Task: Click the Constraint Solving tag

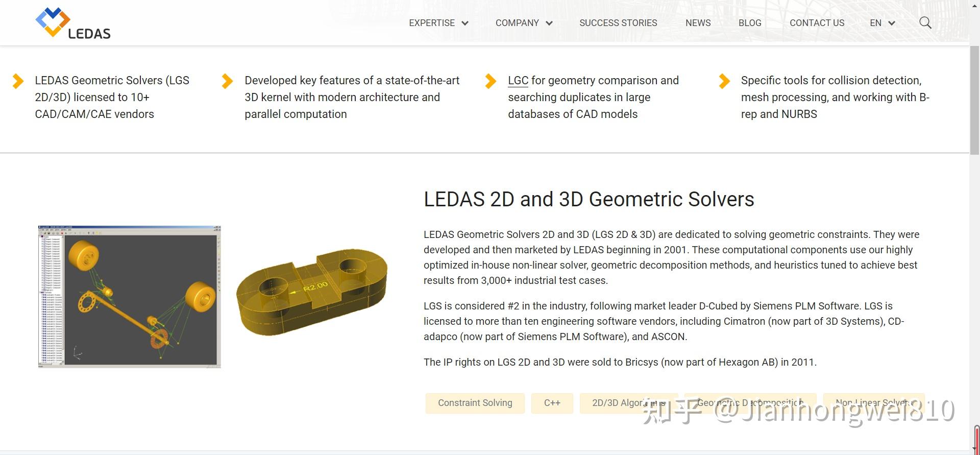Action: pyautogui.click(x=475, y=403)
